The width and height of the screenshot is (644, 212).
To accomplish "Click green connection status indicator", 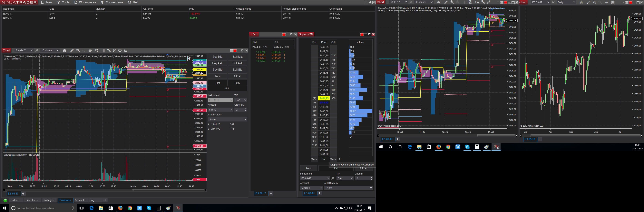I will tap(5, 200).
